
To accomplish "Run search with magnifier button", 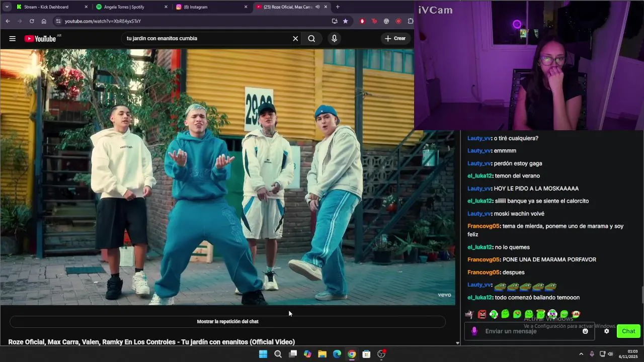I will pyautogui.click(x=311, y=39).
